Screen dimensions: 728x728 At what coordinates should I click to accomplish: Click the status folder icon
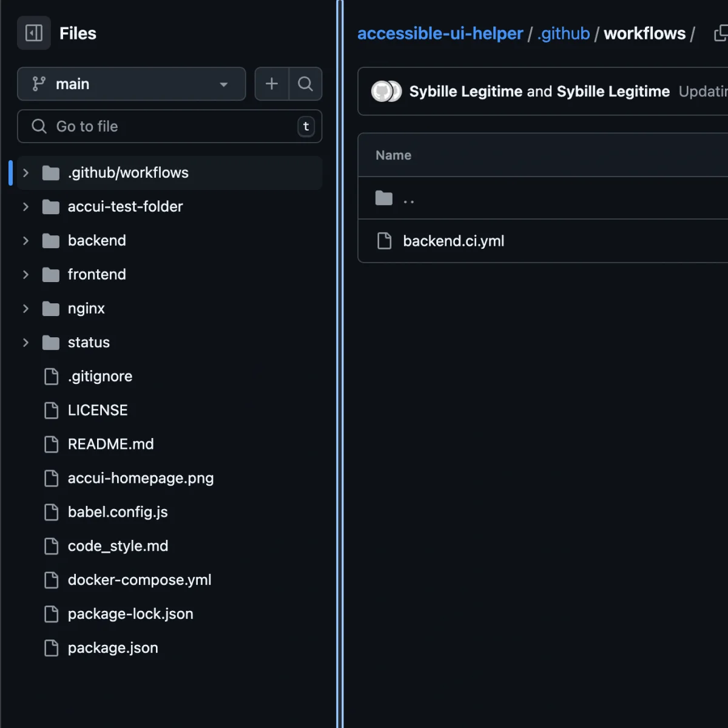(x=51, y=343)
